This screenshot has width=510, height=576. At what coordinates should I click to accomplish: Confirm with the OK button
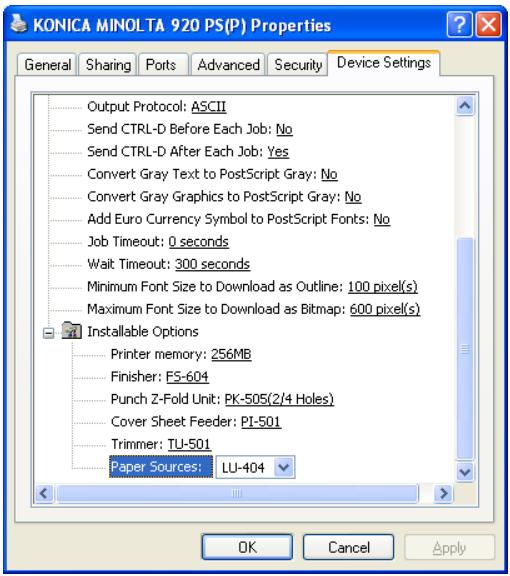(247, 547)
